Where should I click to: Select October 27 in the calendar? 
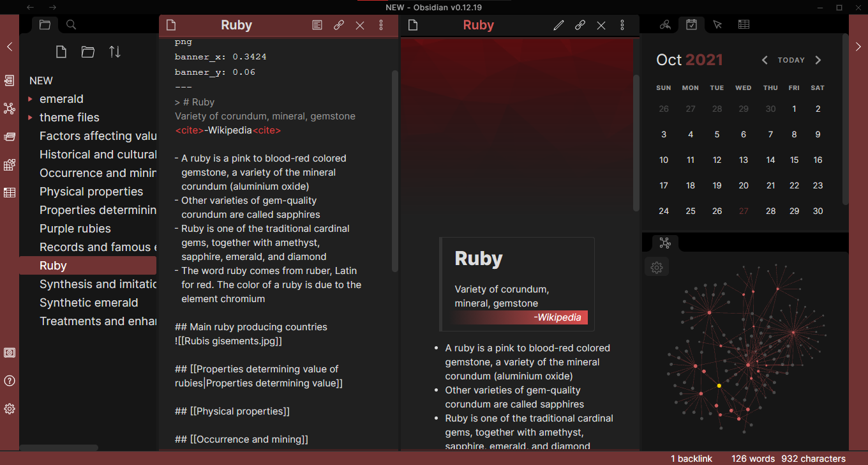pos(744,211)
